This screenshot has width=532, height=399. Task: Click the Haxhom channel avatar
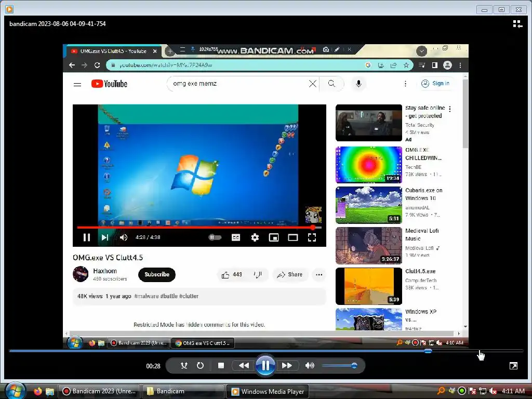(x=81, y=274)
